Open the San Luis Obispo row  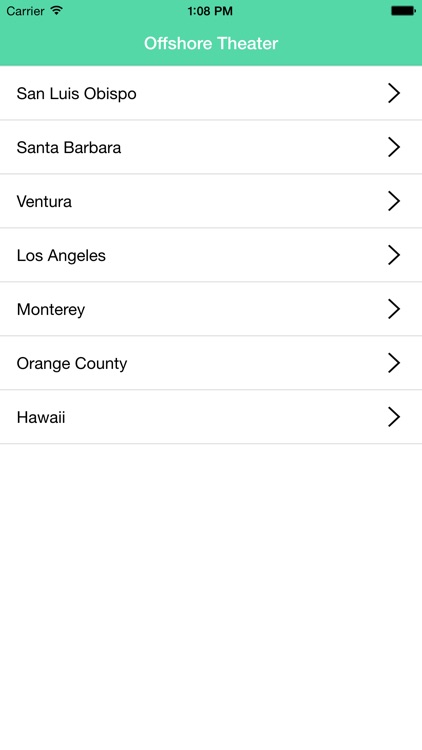point(211,93)
